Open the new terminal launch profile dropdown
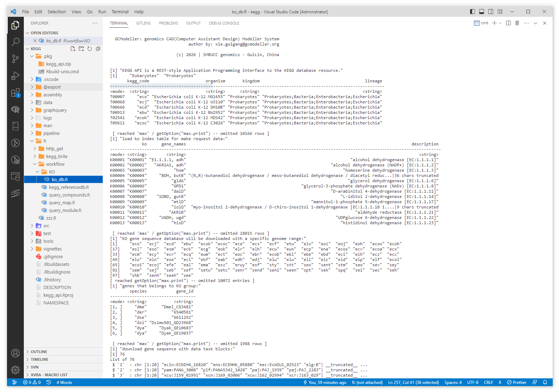This screenshot has width=559, height=392. pyautogui.click(x=500, y=23)
